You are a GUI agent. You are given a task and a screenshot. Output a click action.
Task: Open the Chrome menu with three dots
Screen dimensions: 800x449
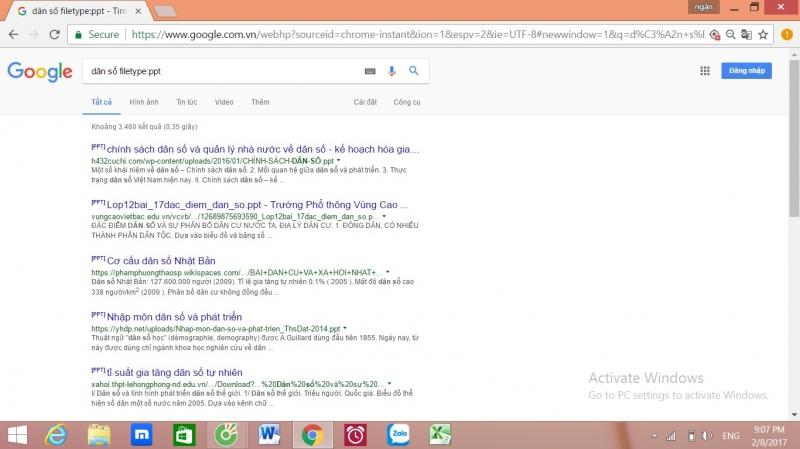[x=787, y=34]
